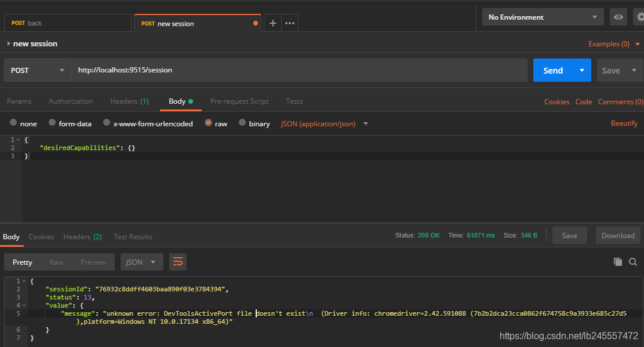This screenshot has width=644, height=347.
Task: Collapse response line 1 fold arrow
Action: pos(24,282)
